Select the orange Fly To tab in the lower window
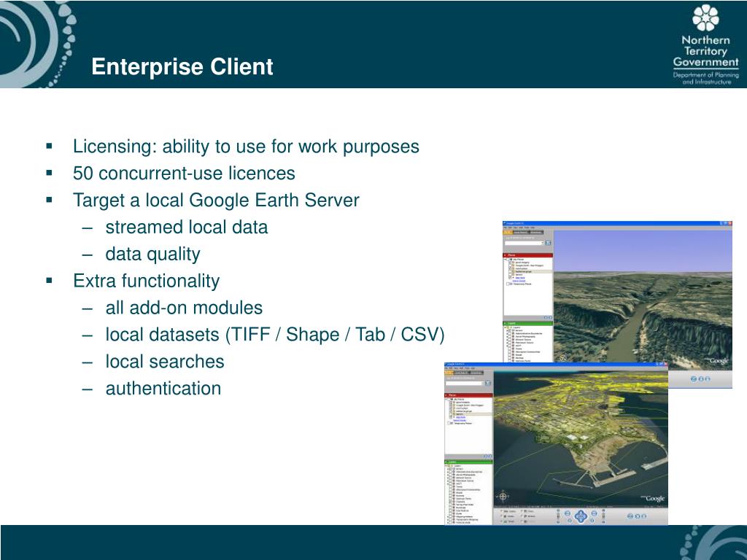 (x=450, y=374)
